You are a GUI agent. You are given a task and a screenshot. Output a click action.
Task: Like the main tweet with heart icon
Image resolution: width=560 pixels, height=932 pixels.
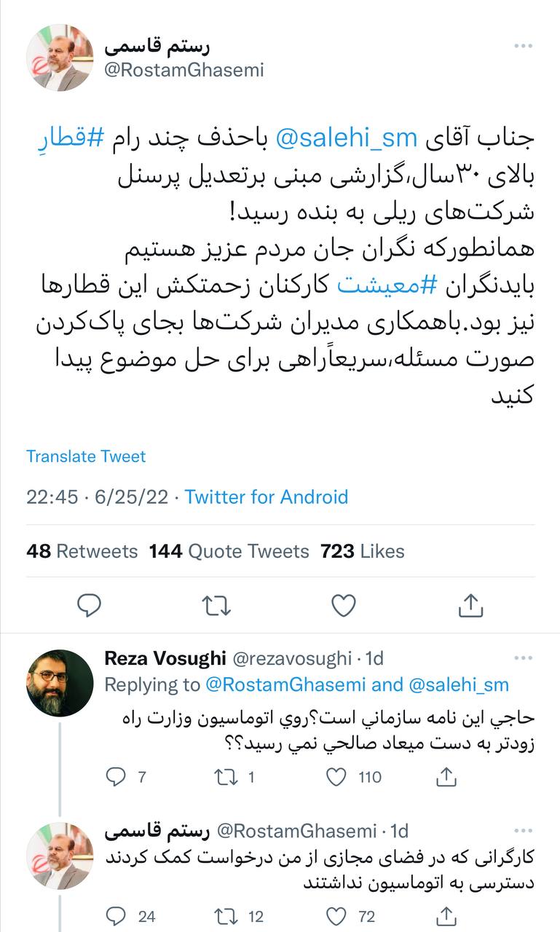click(x=343, y=605)
